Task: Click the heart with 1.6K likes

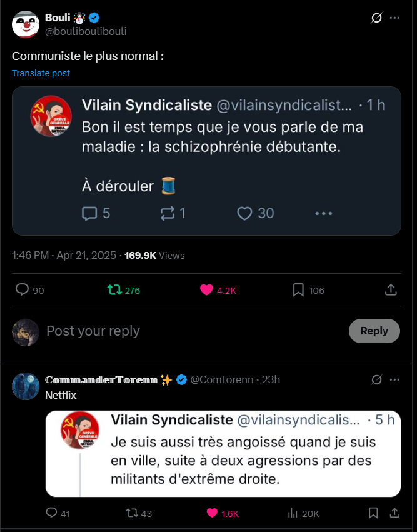Action: point(212,513)
